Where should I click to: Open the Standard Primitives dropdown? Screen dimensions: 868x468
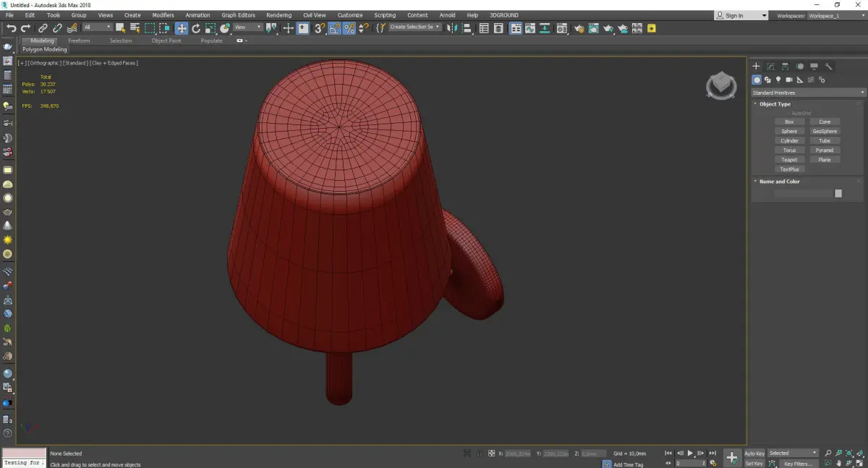pos(808,93)
